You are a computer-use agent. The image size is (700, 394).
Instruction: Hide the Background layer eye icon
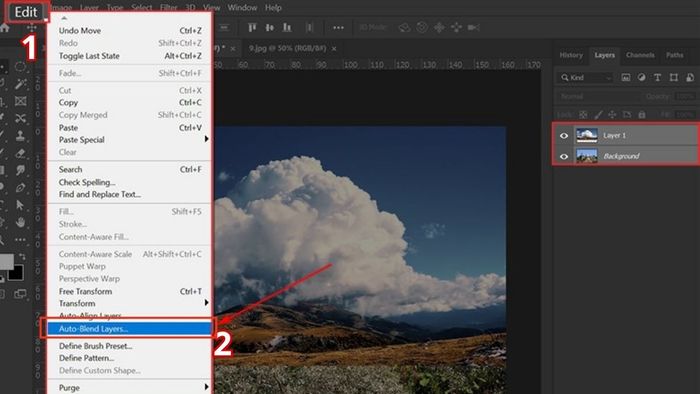pyautogui.click(x=564, y=156)
